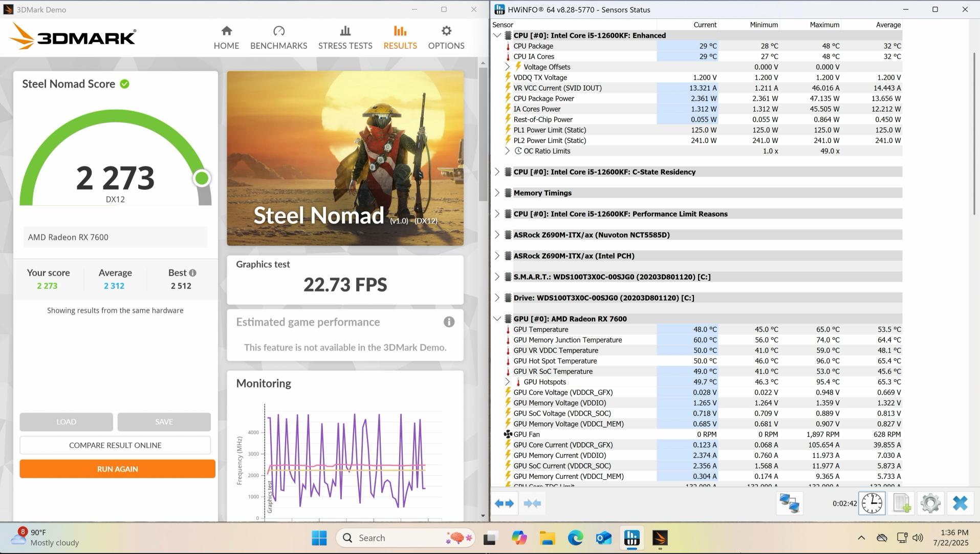Screen dimensions: 980x554
Task: Click the orange RUN AGAIN button
Action: [x=117, y=469]
